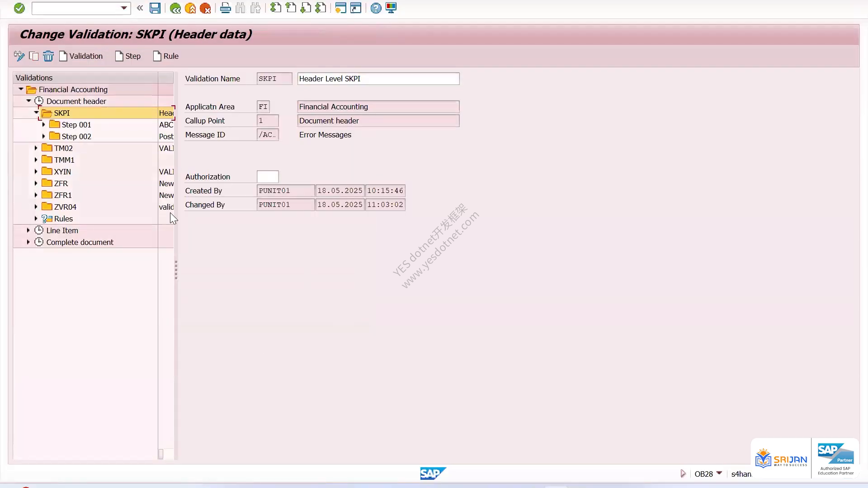Toggle display/change mode with the pencil-glasses icon
The image size is (868, 488).
19,56
